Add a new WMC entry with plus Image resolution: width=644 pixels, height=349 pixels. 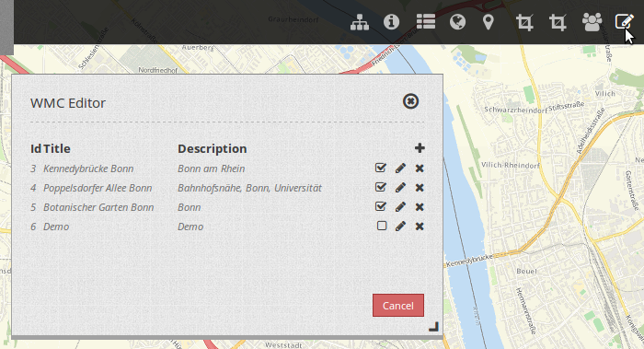pos(420,148)
